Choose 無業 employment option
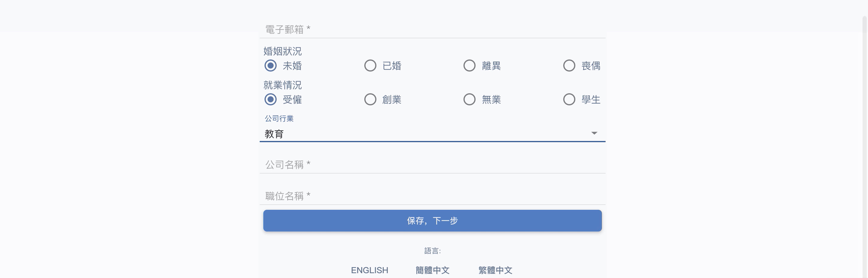 click(x=470, y=99)
